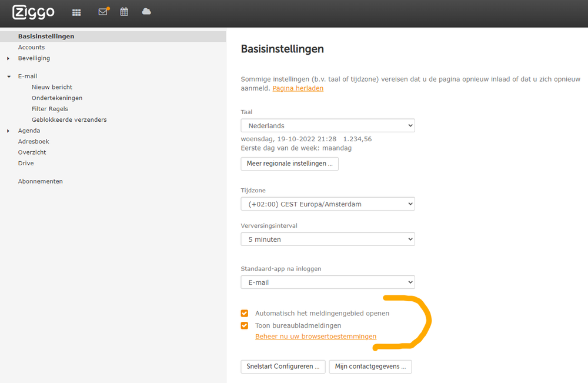
Task: Open Geblokkeerde verzenders in sidebar
Action: 69,119
